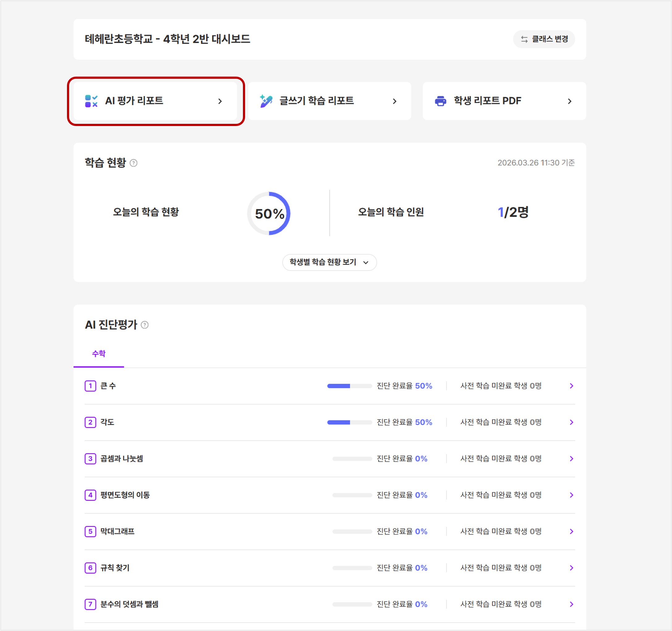Screen dimensions: 672x631
Task: Click chevron arrow on 분수의 덧셈과 뺄셈 row
Action: (x=572, y=604)
